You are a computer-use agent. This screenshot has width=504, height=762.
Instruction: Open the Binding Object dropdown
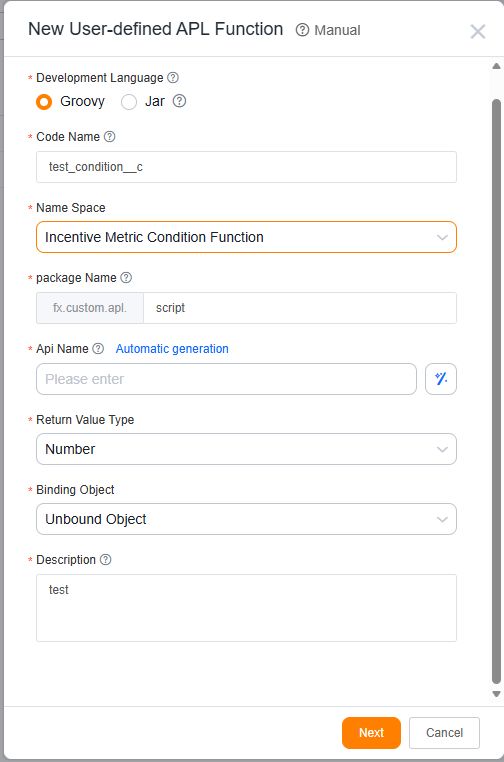click(x=246, y=519)
